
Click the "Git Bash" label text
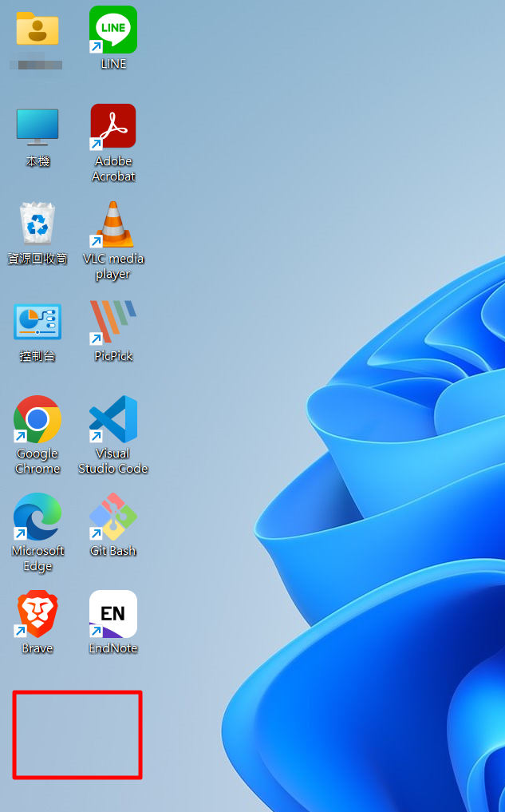click(x=112, y=550)
